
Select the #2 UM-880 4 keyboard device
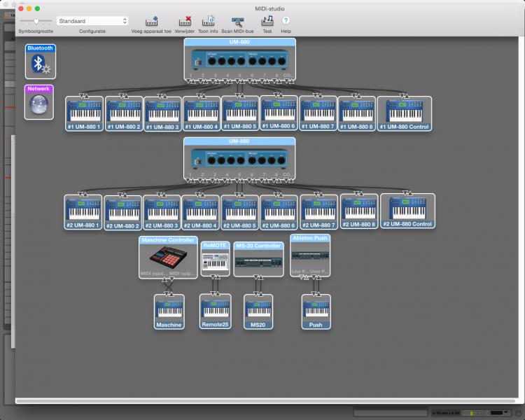tap(201, 213)
